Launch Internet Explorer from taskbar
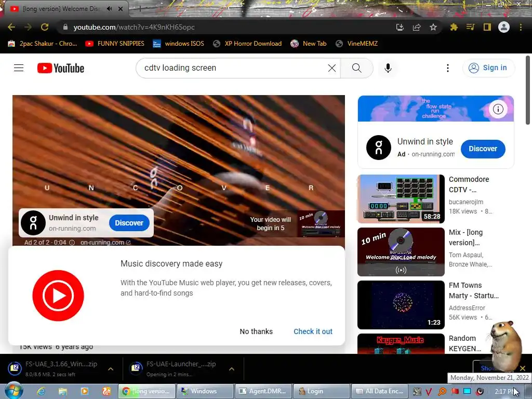 [41, 392]
